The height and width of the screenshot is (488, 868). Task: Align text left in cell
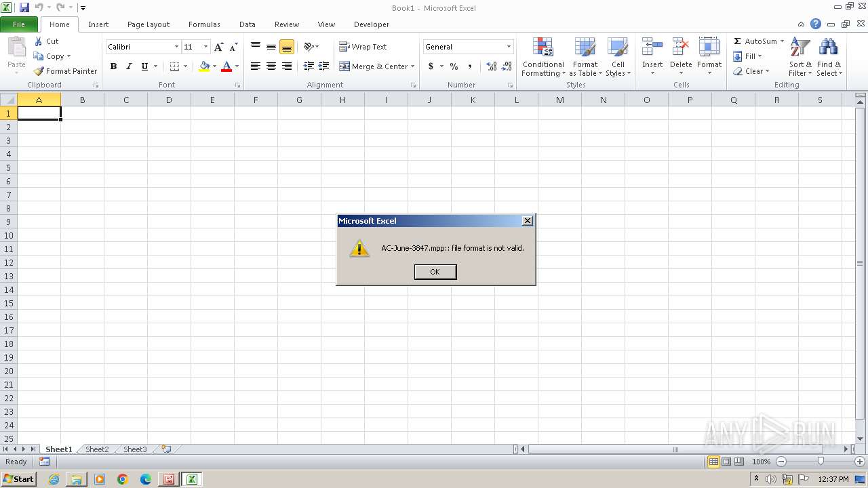(x=256, y=66)
